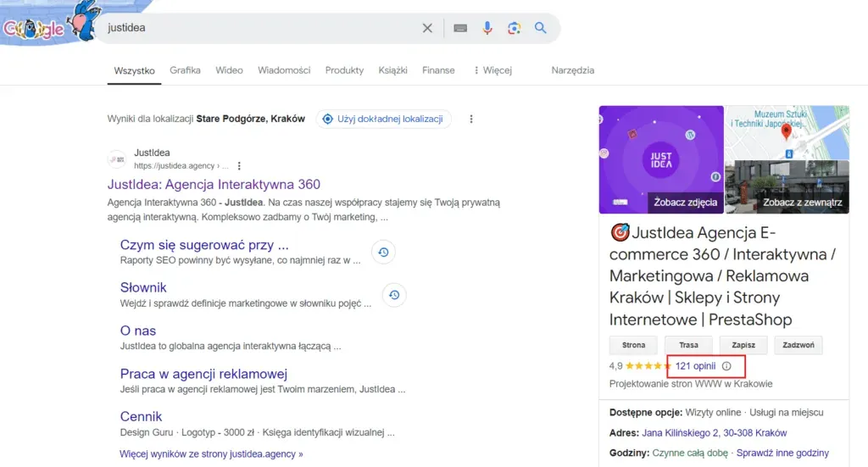Open the Książki tab
This screenshot has height=467, width=868.
[x=393, y=70]
